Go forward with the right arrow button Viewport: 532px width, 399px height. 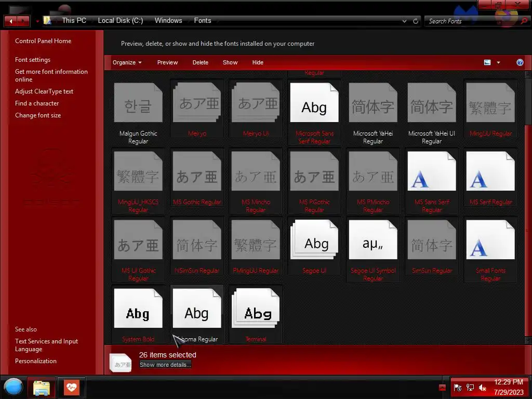click(x=23, y=21)
